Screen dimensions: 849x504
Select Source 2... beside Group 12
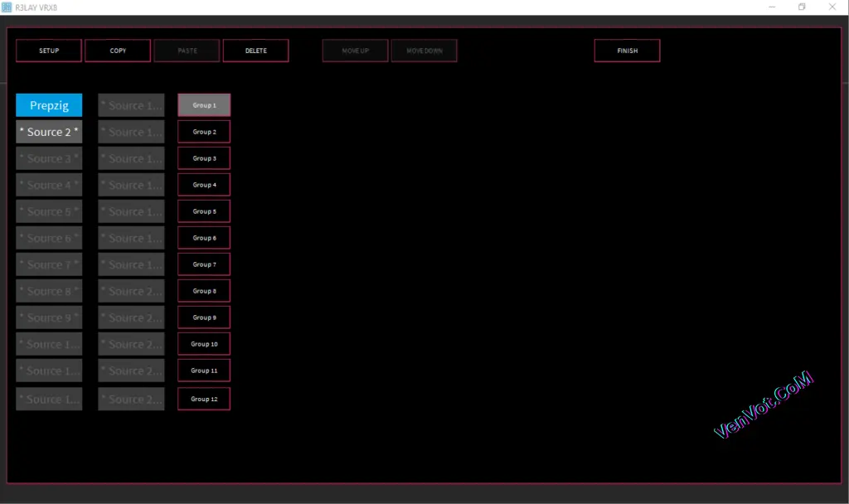tap(131, 399)
